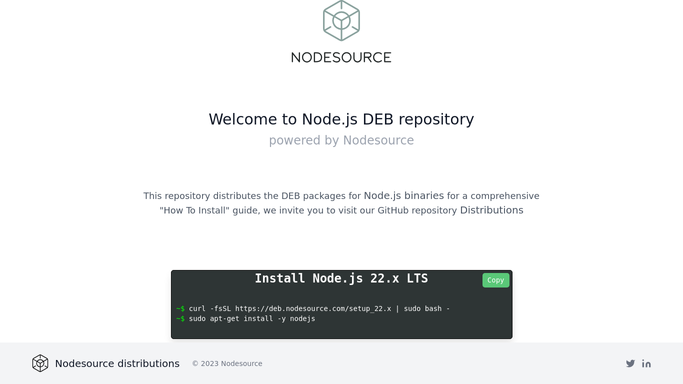Copy the install commands with Copy button

point(496,280)
